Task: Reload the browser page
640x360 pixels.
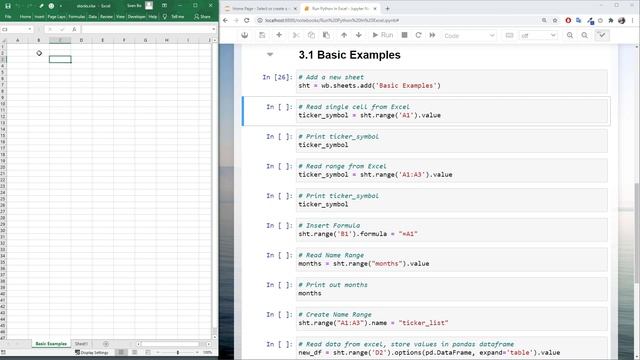Action: [247, 20]
